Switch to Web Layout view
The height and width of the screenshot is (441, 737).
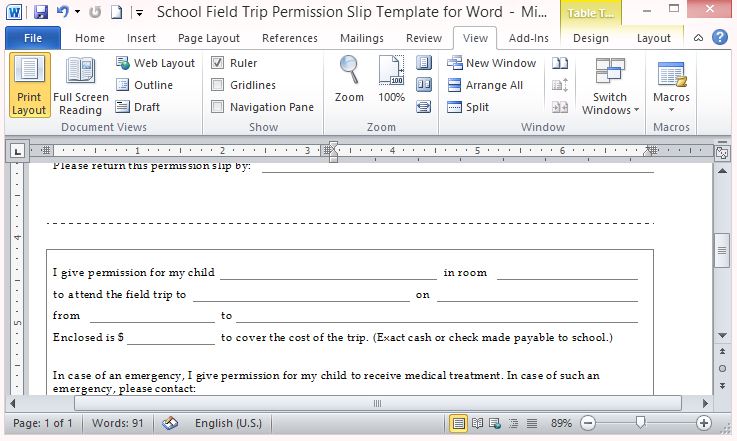click(155, 63)
